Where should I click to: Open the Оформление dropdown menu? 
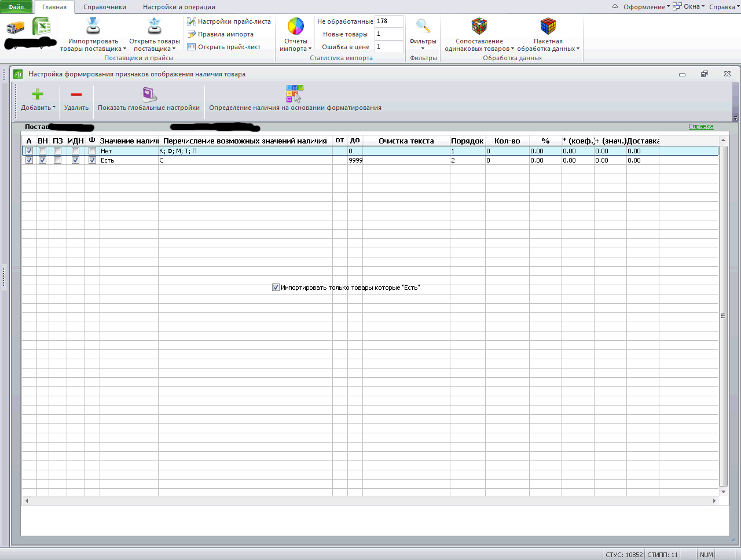click(x=646, y=7)
